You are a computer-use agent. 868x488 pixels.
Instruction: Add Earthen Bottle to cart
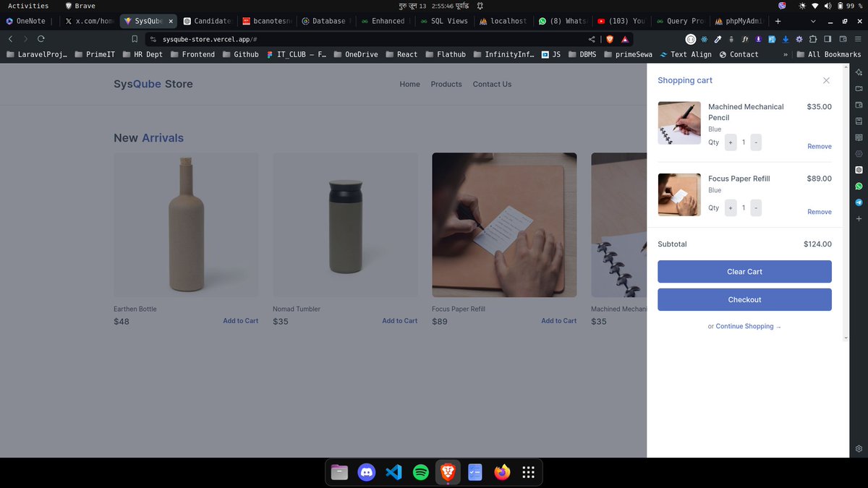coord(240,320)
